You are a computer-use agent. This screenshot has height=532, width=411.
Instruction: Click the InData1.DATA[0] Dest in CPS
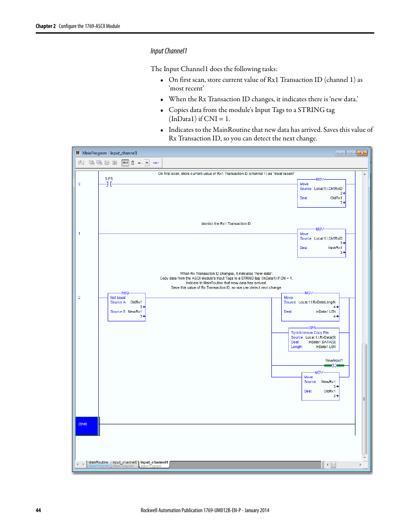[322, 342]
